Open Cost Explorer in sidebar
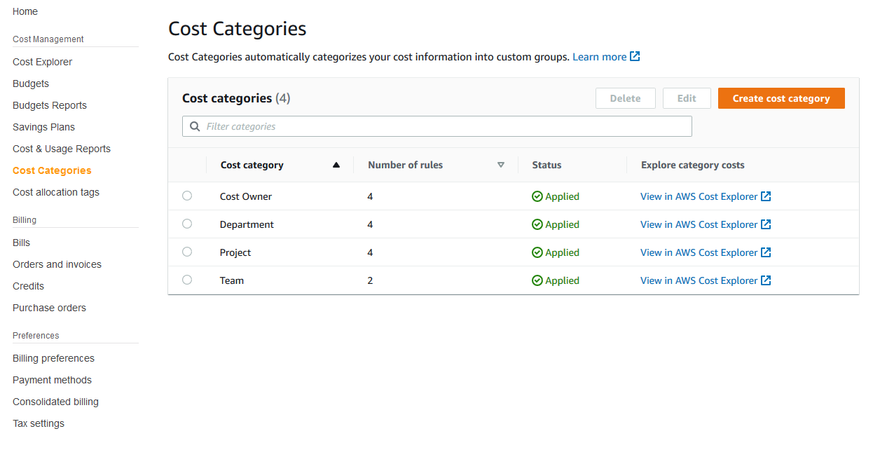880x455 pixels. tap(42, 62)
